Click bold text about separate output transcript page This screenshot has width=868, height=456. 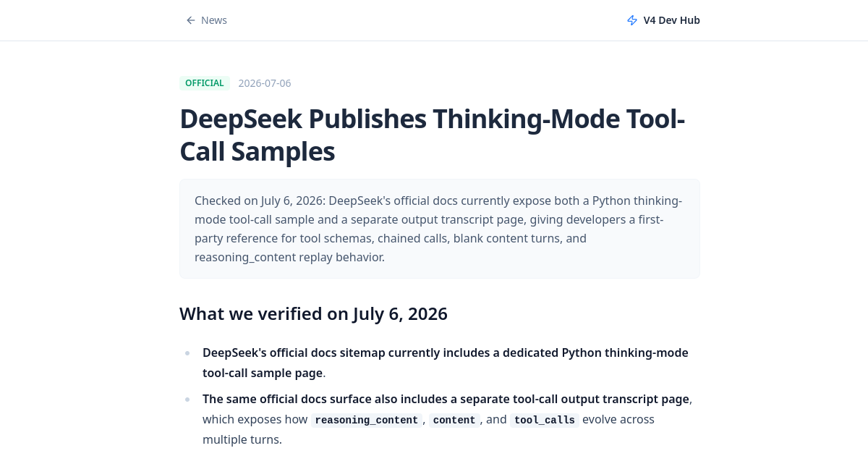point(446,399)
